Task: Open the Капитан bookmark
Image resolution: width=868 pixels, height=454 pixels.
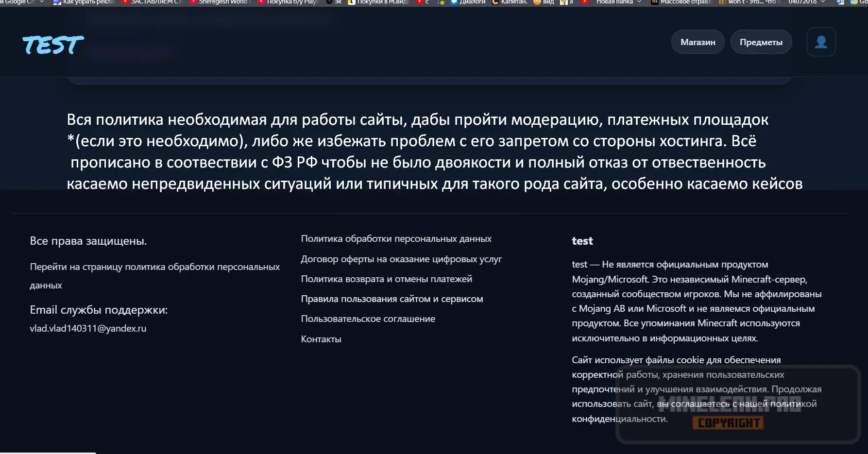Action: pos(510,2)
